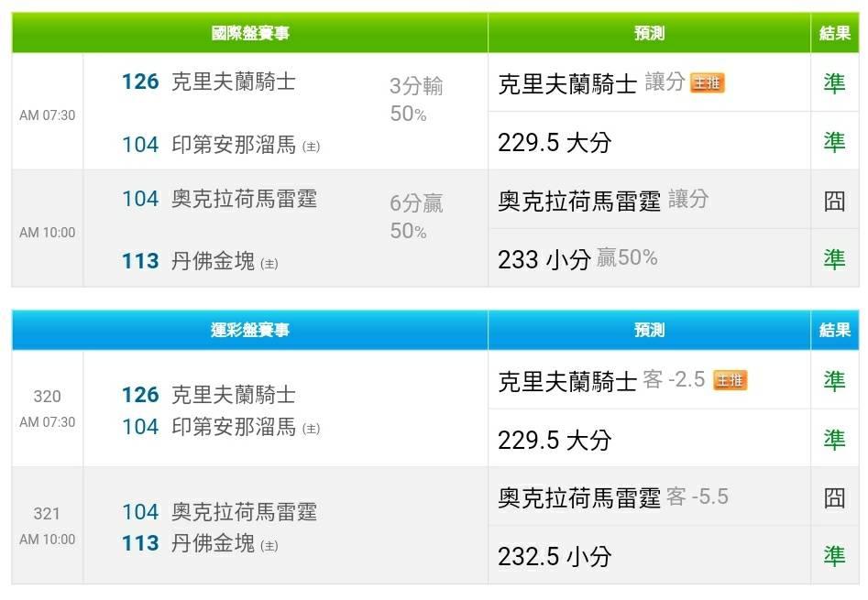This screenshot has width=868, height=600.
Task: Open 克里夫蘭騎士 team in 國際盤 game
Action: (x=233, y=82)
